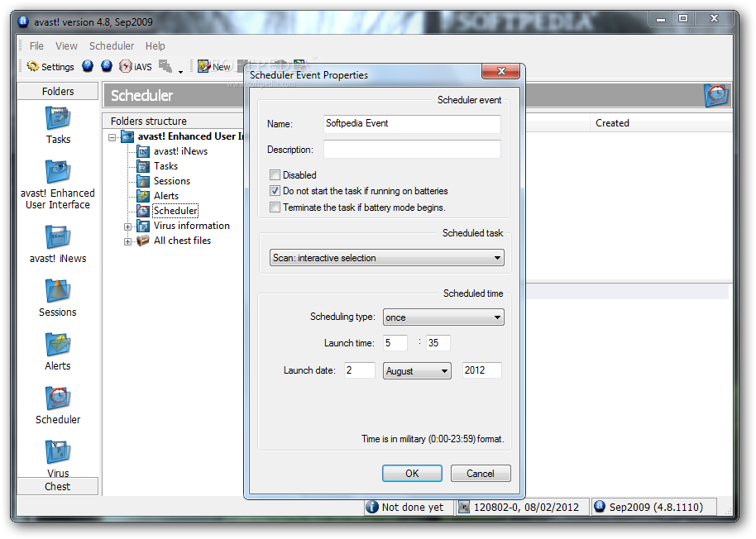
Task: Confirm dialog with OK button
Action: pyautogui.click(x=412, y=474)
